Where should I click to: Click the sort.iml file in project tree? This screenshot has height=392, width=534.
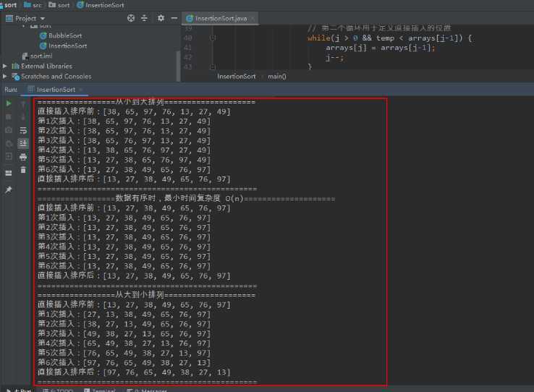41,56
